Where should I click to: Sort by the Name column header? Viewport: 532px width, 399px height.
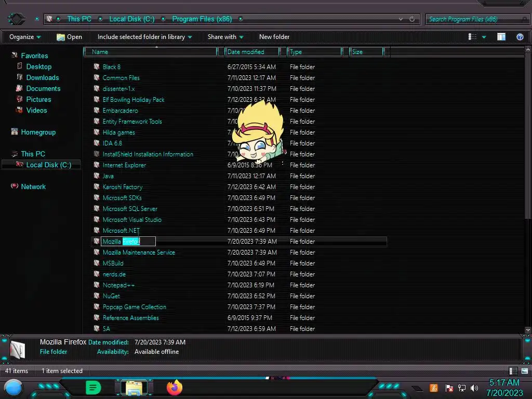pyautogui.click(x=151, y=51)
